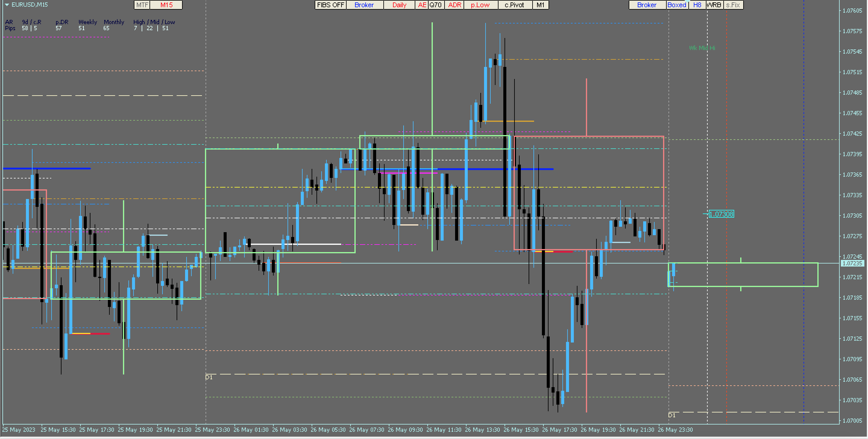The height and width of the screenshot is (439, 868).
Task: Click the H8 button
Action: click(697, 5)
